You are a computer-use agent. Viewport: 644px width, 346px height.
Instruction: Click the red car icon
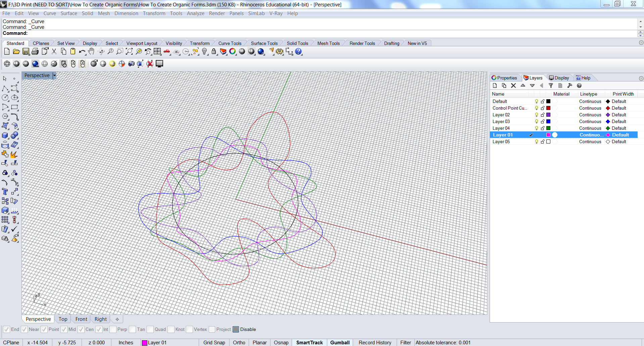tap(167, 52)
